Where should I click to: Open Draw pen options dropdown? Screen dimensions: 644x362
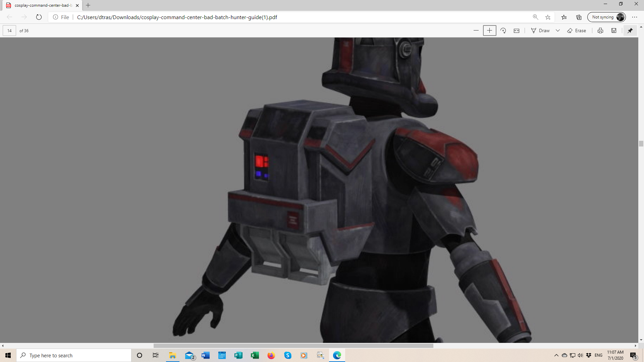[558, 31]
